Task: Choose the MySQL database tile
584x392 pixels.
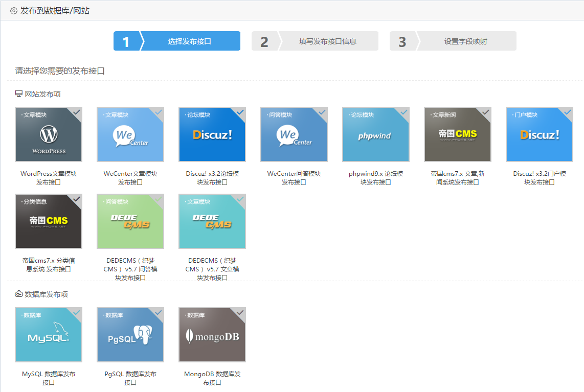Action: coord(49,335)
